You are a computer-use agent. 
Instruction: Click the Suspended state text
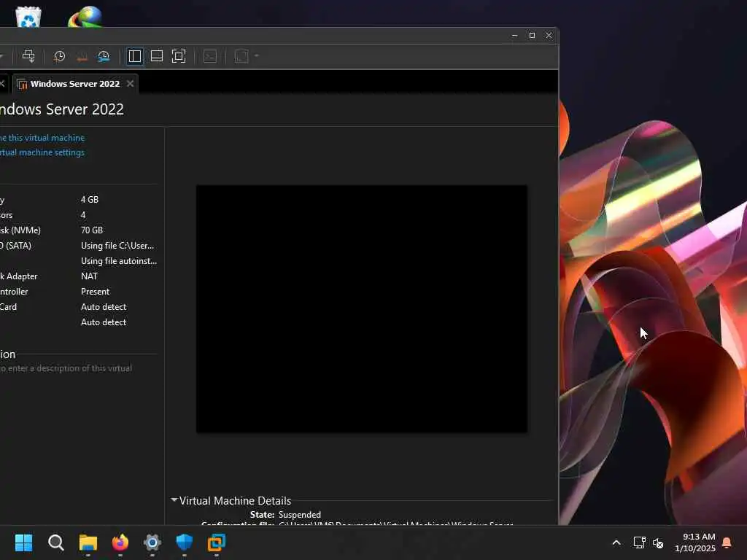[299, 514]
